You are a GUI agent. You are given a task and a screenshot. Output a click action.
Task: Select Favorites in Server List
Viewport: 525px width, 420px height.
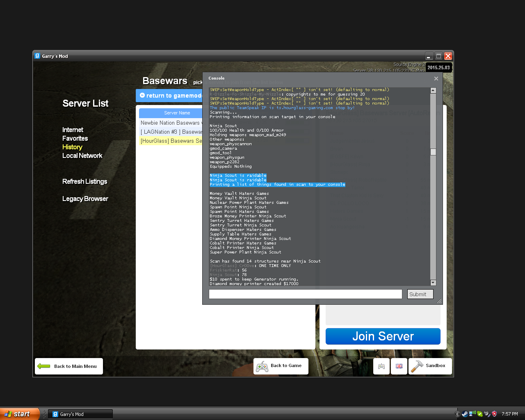click(x=75, y=138)
